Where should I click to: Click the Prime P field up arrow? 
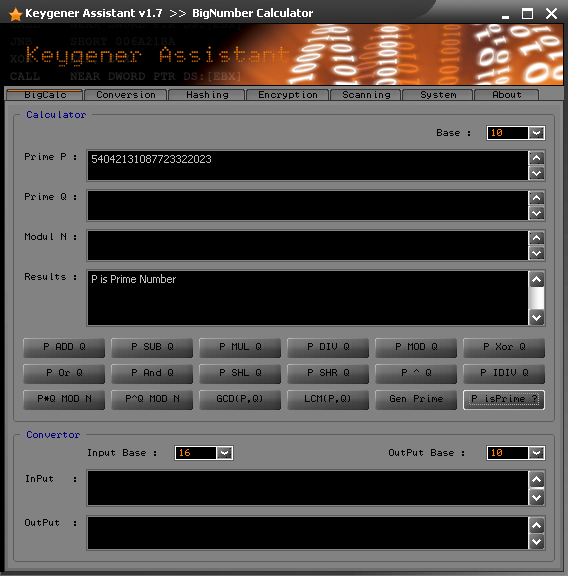tap(536, 158)
